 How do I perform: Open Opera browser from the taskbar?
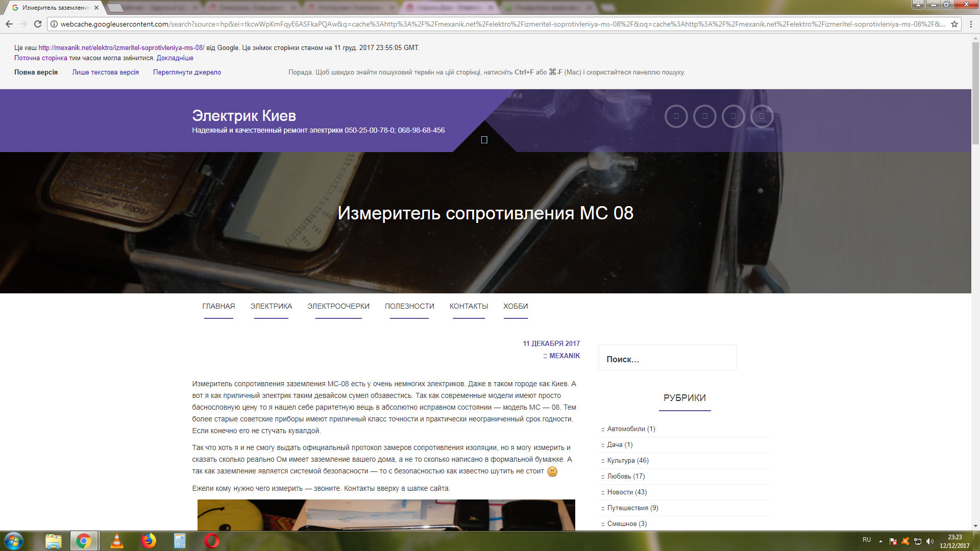point(211,541)
